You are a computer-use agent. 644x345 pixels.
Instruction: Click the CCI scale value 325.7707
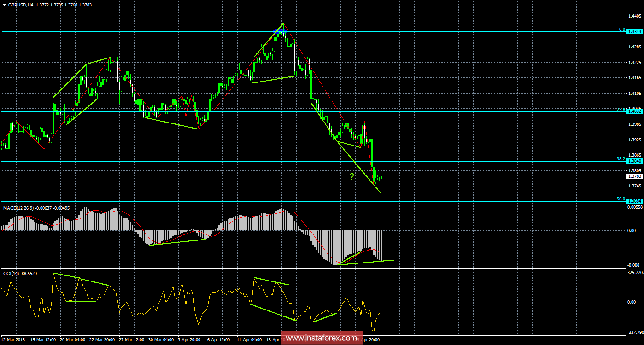point(635,273)
